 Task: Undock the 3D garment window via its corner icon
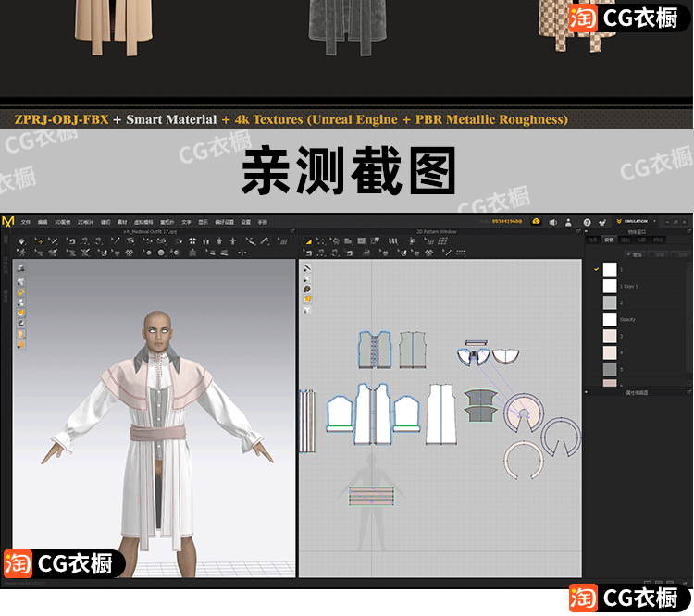coord(292,231)
